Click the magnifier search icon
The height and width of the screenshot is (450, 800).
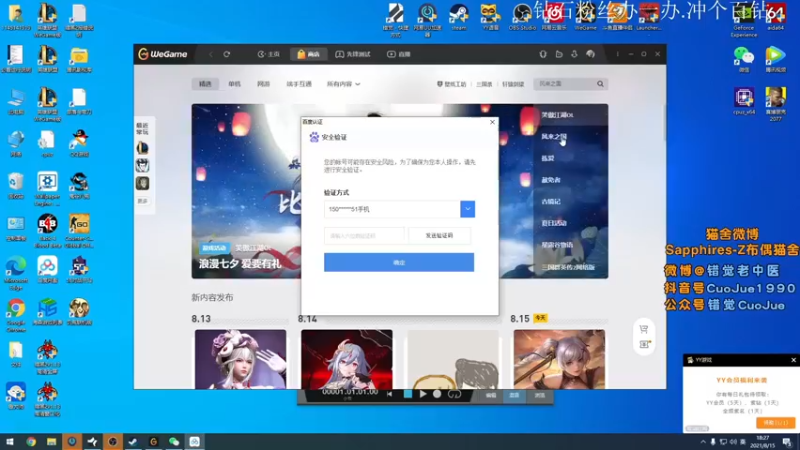[601, 84]
